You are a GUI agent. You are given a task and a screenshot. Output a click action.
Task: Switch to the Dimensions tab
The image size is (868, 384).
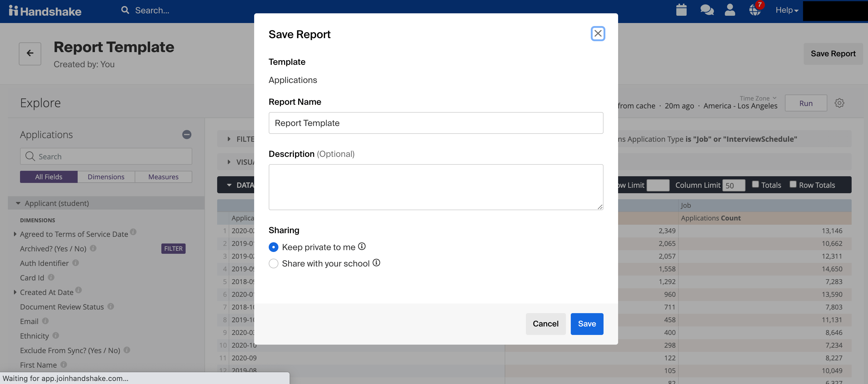click(106, 177)
